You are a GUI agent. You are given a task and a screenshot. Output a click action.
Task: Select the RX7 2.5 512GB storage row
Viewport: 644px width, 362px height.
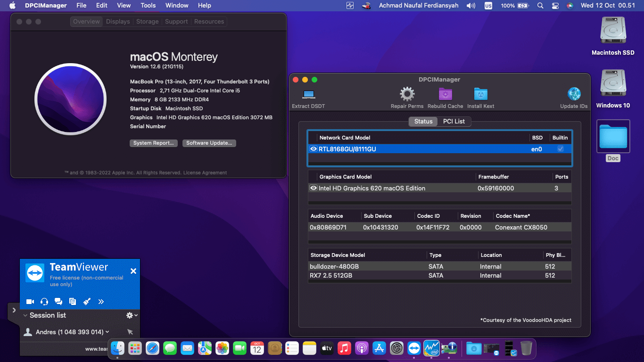tap(439, 275)
